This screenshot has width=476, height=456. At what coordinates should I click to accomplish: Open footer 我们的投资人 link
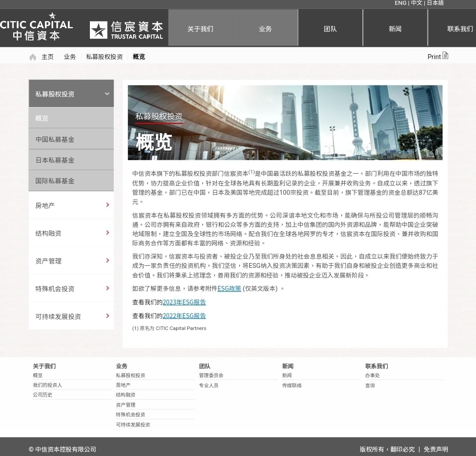pyautogui.click(x=47, y=385)
